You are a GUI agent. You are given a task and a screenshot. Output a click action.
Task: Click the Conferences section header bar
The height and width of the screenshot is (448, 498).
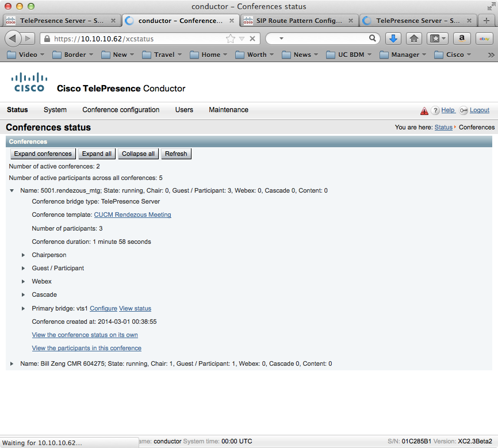pyautogui.click(x=249, y=141)
